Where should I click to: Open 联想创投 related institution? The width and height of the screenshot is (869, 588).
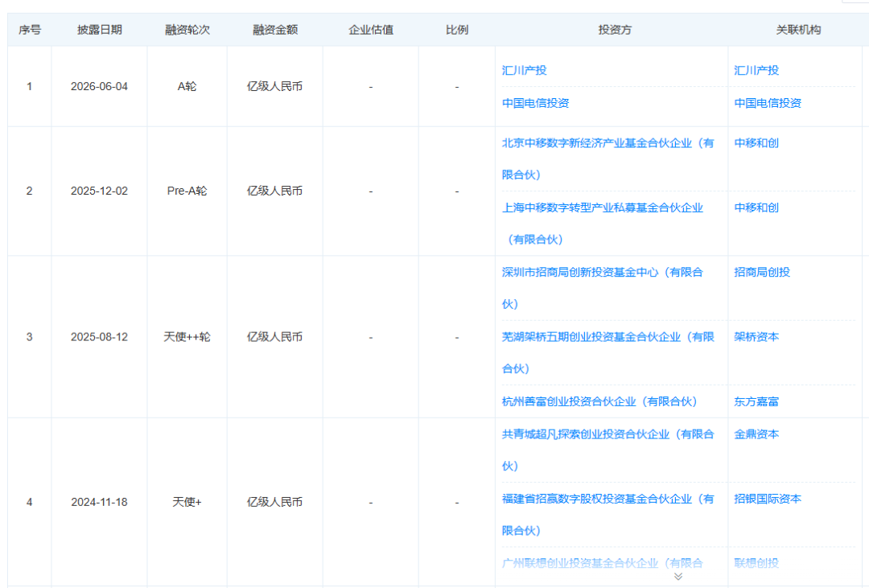[x=756, y=563]
